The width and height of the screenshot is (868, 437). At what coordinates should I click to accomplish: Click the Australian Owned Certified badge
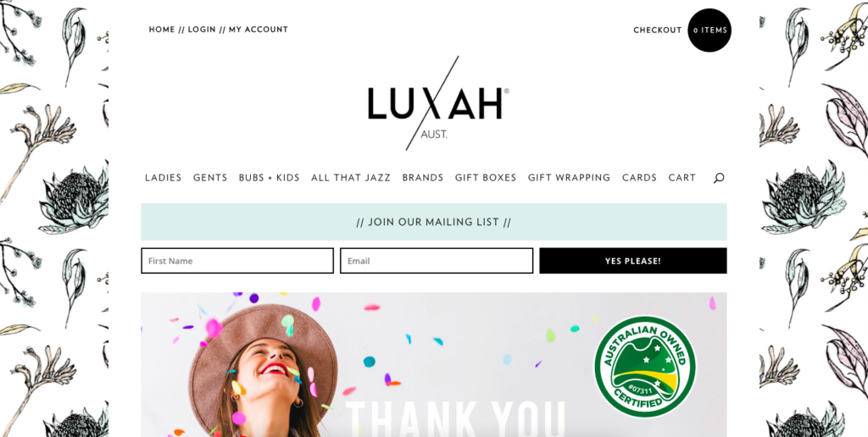pos(645,367)
